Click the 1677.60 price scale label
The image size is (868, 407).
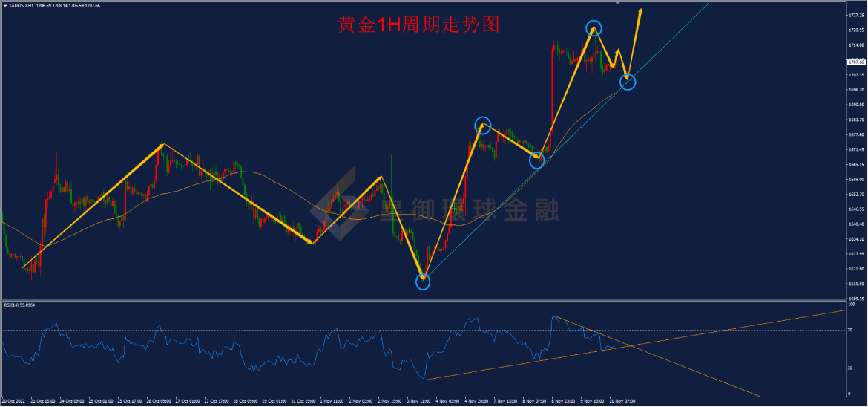pyautogui.click(x=856, y=134)
